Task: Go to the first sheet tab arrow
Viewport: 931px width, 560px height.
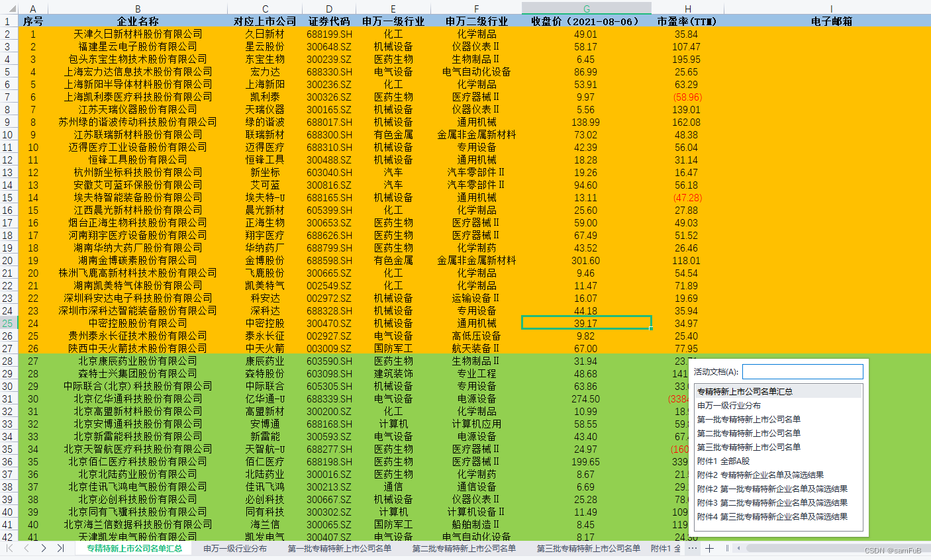Action: click(9, 548)
